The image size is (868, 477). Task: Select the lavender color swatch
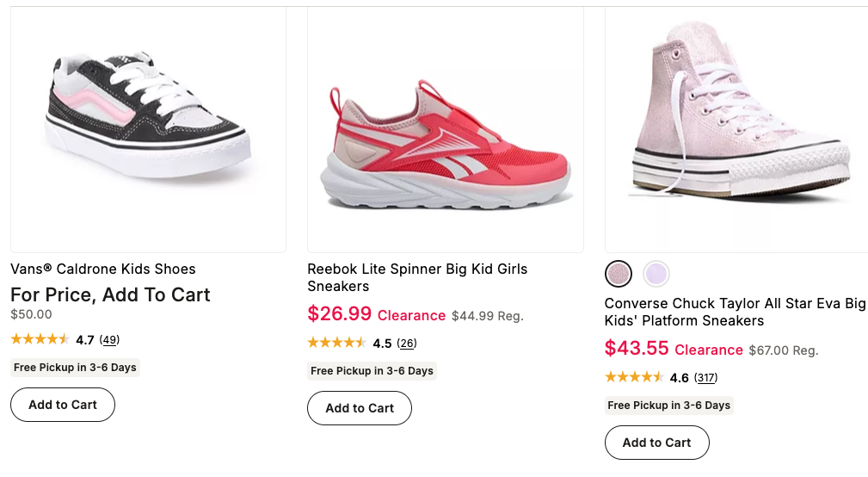(656, 274)
